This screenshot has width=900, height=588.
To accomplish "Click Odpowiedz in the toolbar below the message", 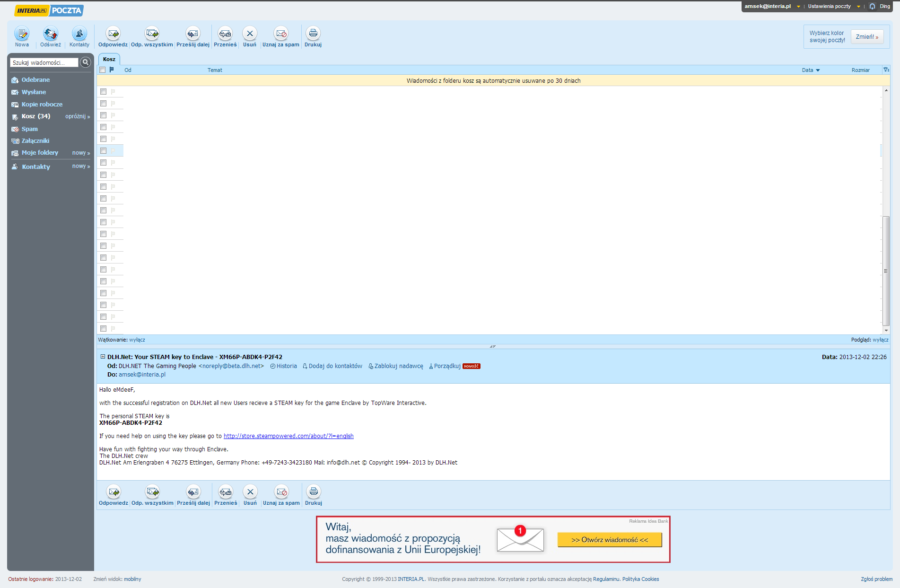I will (114, 495).
